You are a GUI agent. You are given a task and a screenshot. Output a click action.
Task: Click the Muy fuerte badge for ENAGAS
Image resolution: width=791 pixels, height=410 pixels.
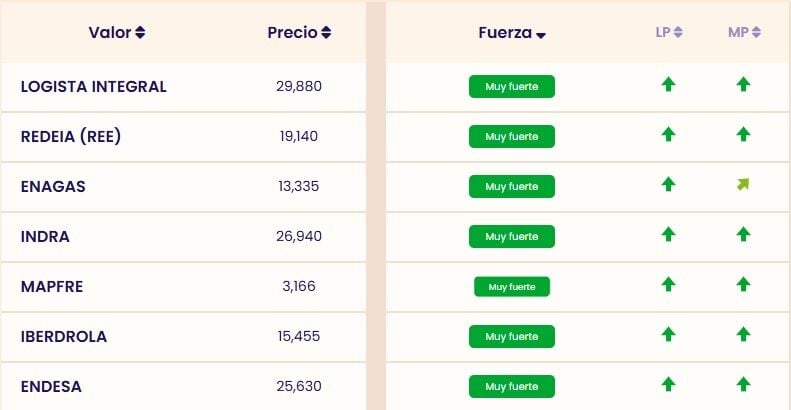[x=512, y=186]
